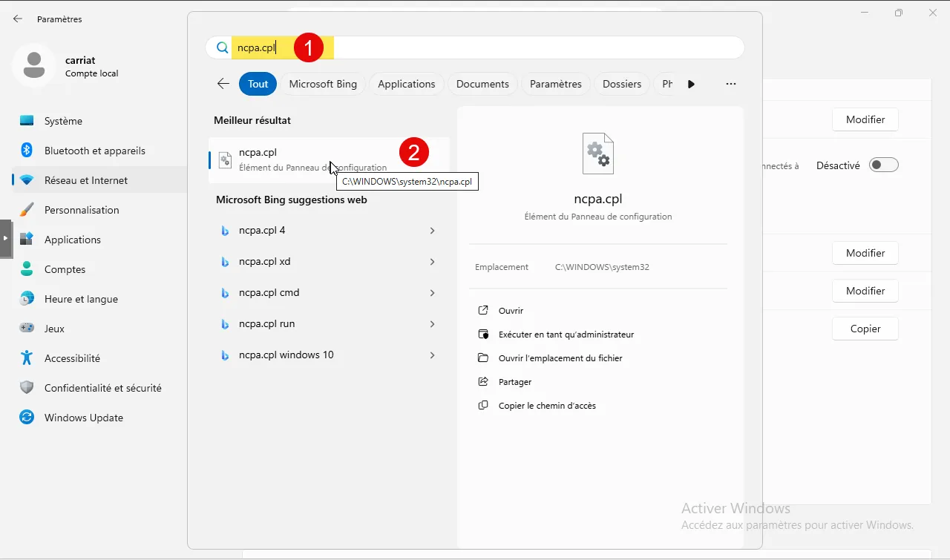Select the Applications filter tab

click(406, 84)
